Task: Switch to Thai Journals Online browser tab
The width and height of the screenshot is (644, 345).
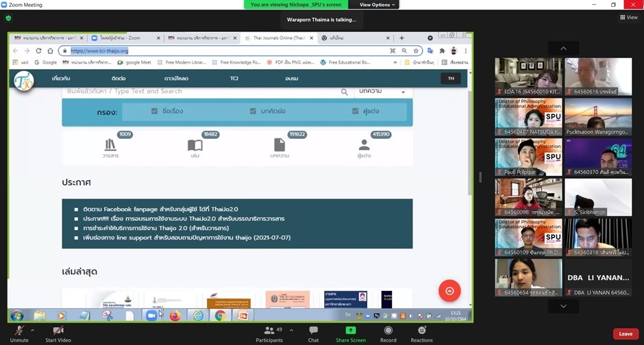Action: tap(279, 38)
